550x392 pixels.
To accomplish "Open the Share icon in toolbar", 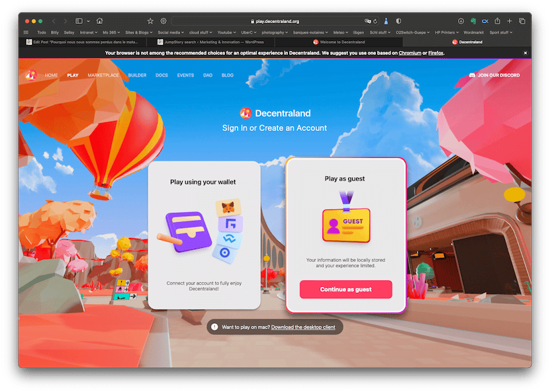I will pos(498,21).
